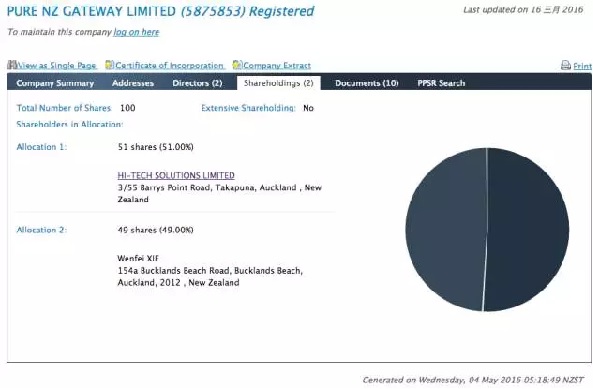Click the Print link
The height and width of the screenshot is (389, 593).
tap(583, 66)
